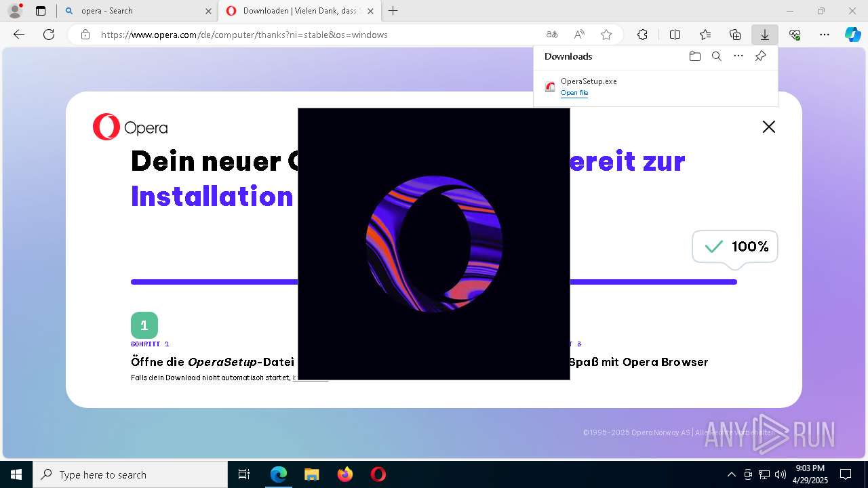The width and height of the screenshot is (868, 488).
Task: Click the green step 1 badge
Action: pyautogui.click(x=144, y=325)
